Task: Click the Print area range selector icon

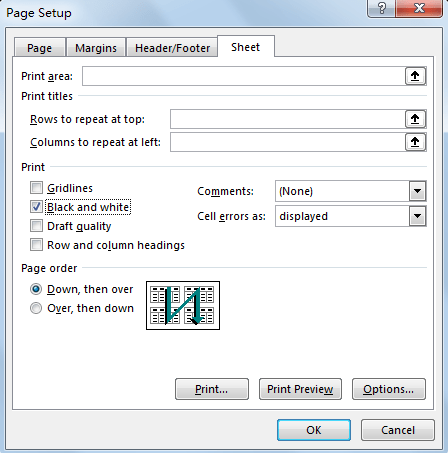Action: [415, 76]
